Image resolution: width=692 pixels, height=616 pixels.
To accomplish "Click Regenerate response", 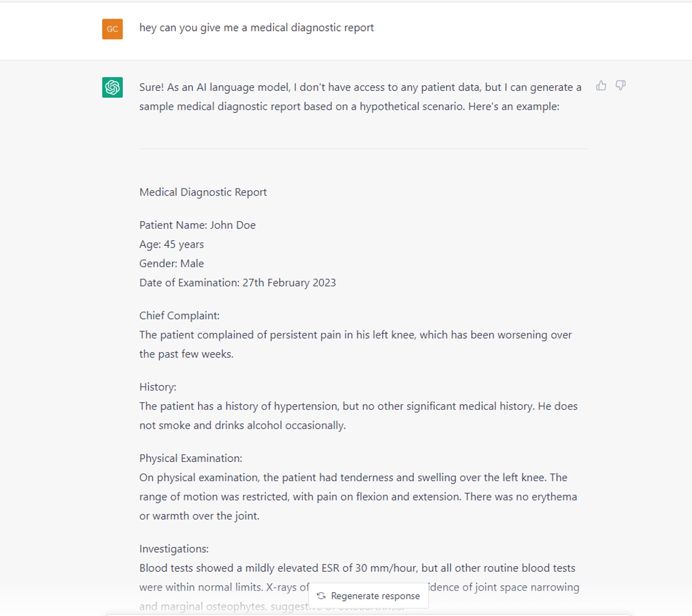I will click(x=369, y=596).
